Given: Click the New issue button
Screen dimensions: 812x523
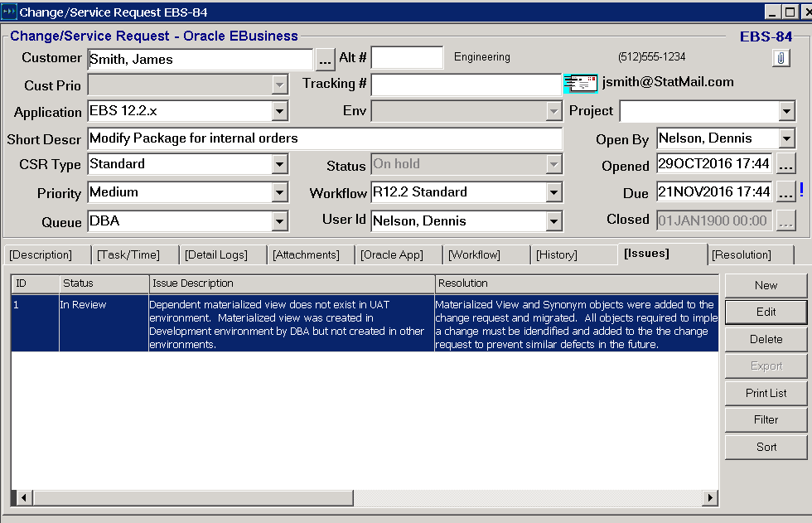Looking at the screenshot, I should pos(766,285).
